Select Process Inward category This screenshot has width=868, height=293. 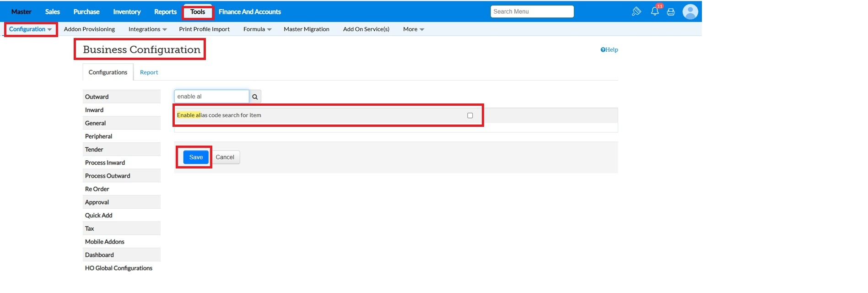pyautogui.click(x=122, y=163)
